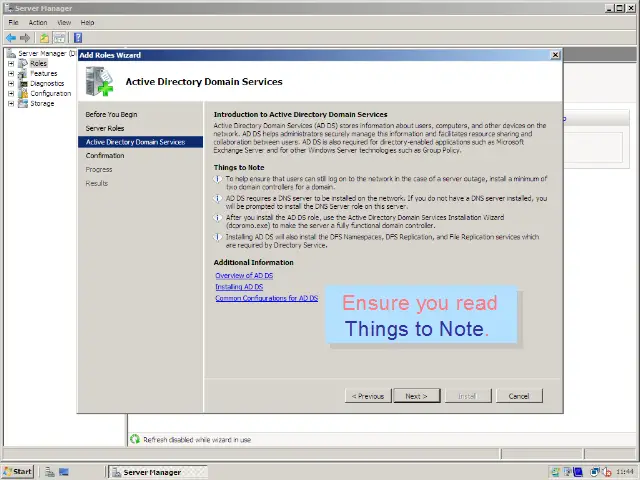Click the info icon beside server outage note

point(218,179)
